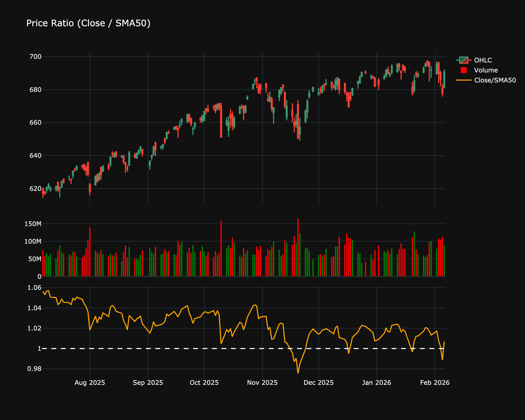This screenshot has width=525, height=420.
Task: Click the 100M volume axis tick label
Action: pos(33,241)
